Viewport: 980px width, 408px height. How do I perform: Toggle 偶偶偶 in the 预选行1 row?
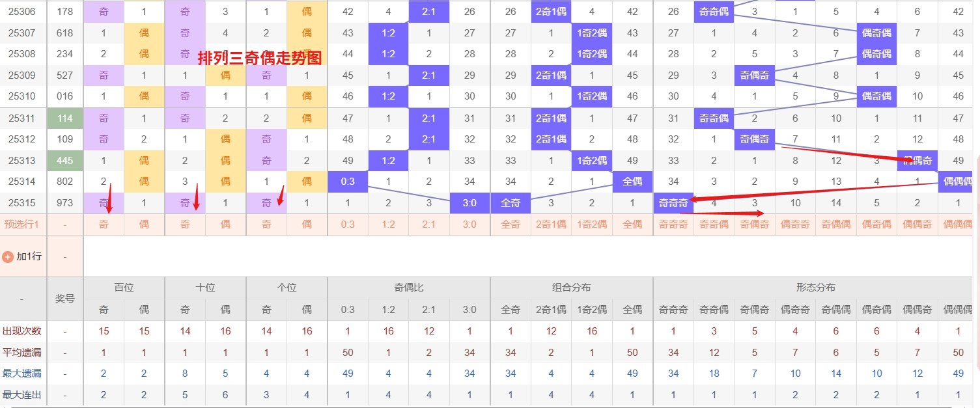pyautogui.click(x=958, y=224)
